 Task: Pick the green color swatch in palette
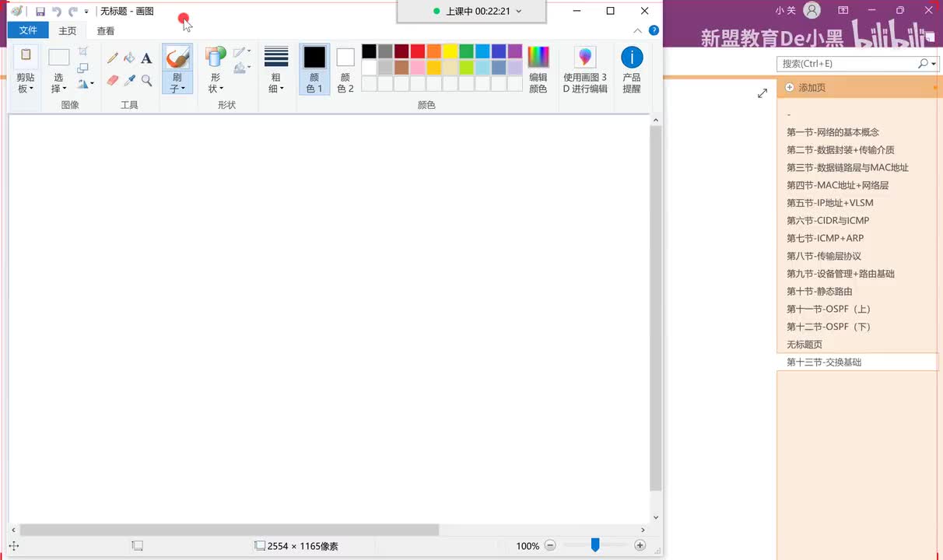466,51
